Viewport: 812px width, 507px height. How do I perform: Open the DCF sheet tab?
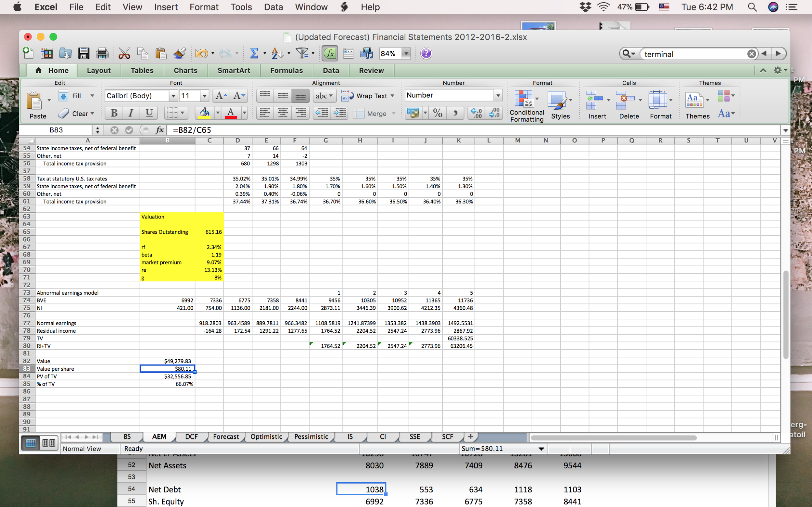pyautogui.click(x=191, y=437)
